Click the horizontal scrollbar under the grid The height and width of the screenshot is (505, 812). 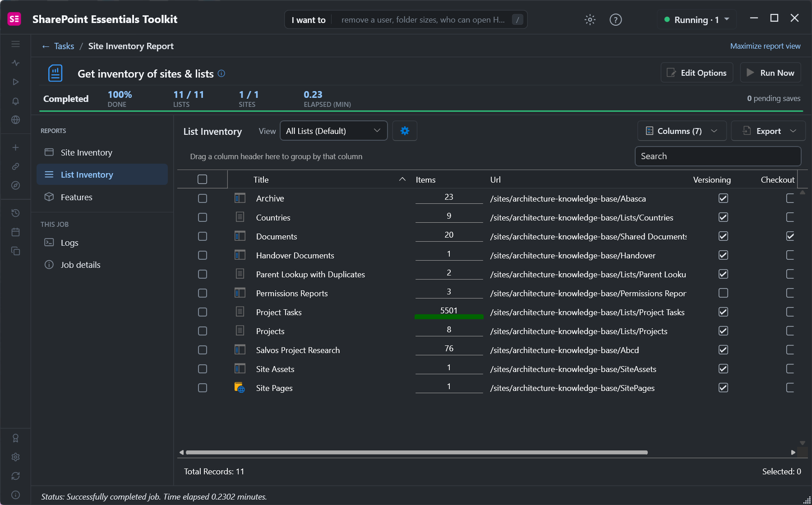point(417,452)
